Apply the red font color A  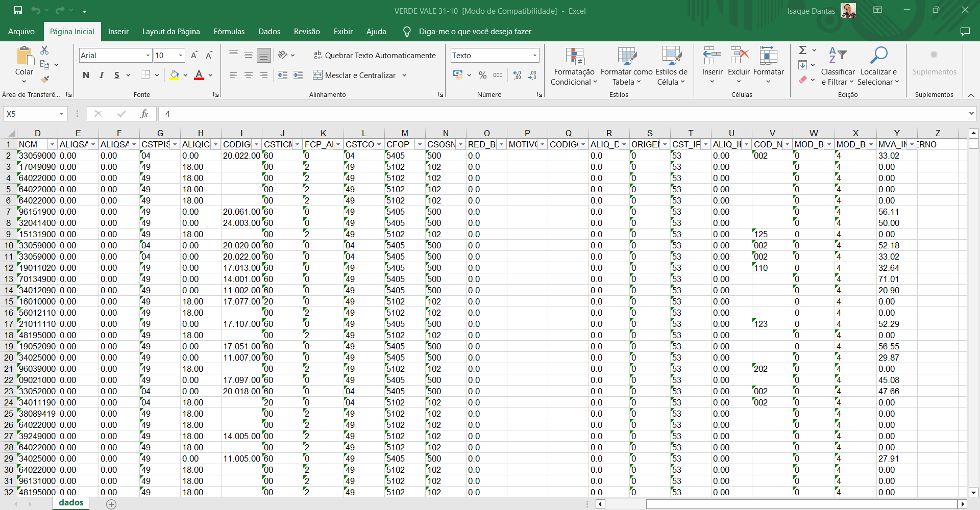[x=199, y=75]
